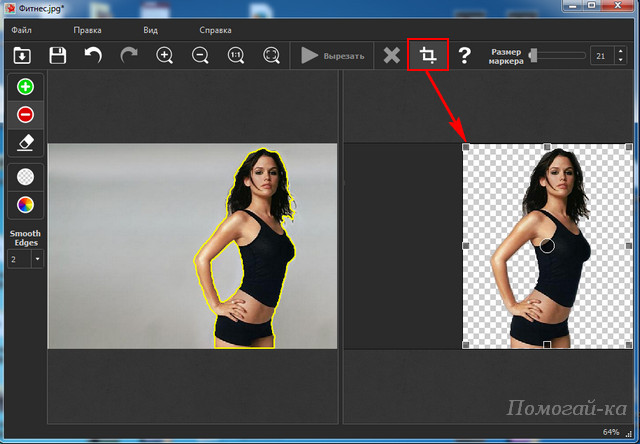Click bottom-left crop handle
The width and height of the screenshot is (640, 444).
(x=466, y=345)
